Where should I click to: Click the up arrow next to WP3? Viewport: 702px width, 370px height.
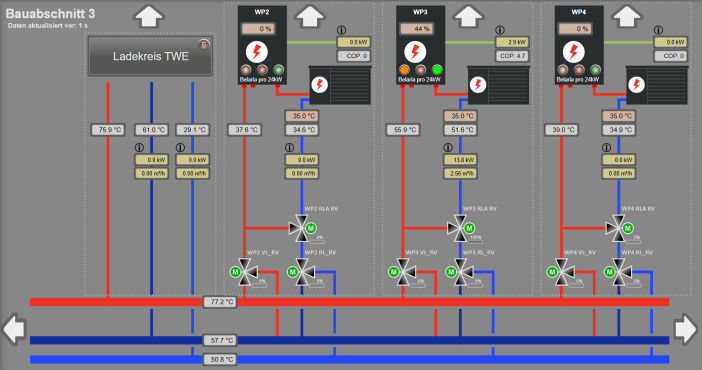[x=468, y=17]
